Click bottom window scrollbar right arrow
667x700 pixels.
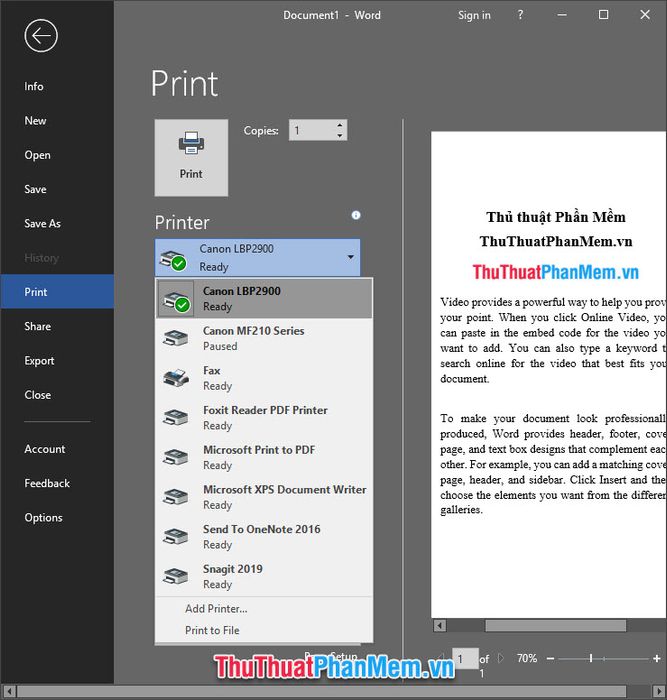pyautogui.click(x=659, y=692)
